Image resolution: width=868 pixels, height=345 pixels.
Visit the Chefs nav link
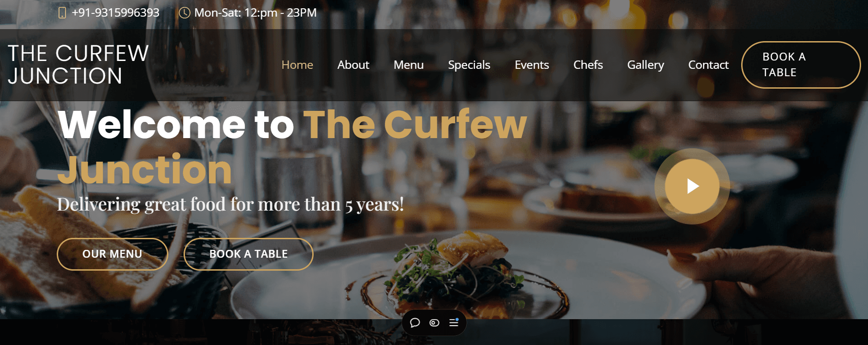tap(588, 65)
